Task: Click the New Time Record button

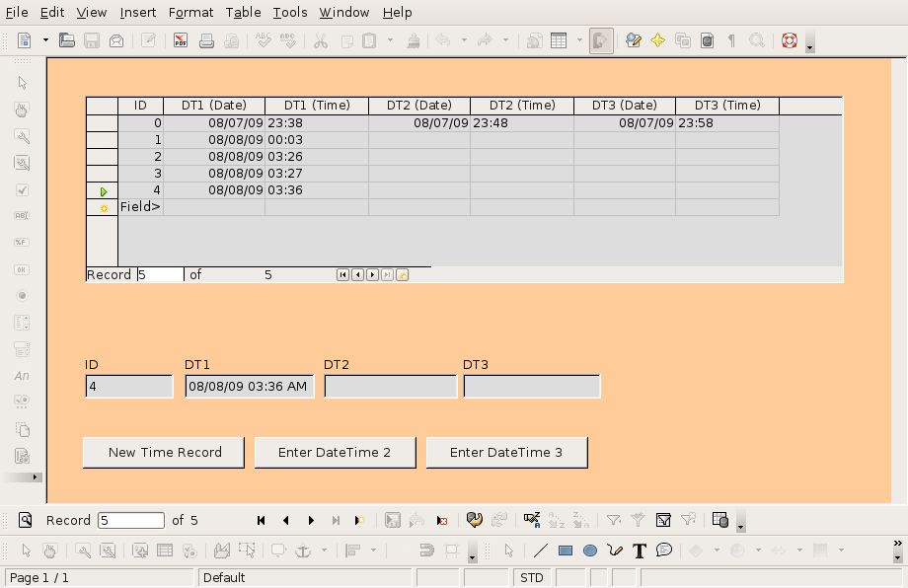Action: pos(165,452)
